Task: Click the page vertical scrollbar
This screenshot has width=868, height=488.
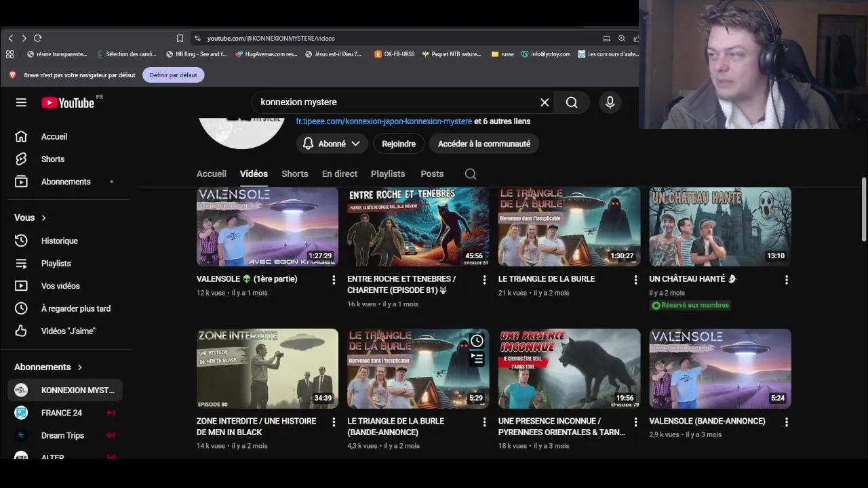Action: [x=863, y=209]
